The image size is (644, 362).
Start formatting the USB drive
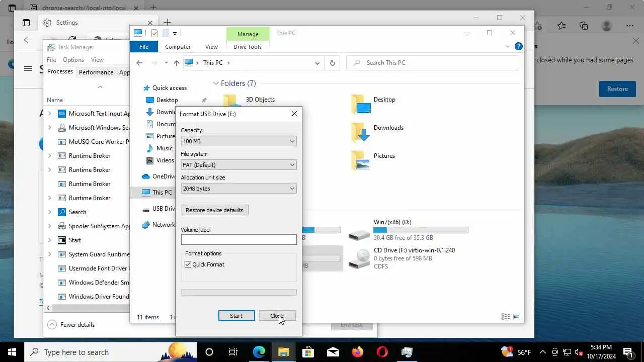pyautogui.click(x=236, y=316)
